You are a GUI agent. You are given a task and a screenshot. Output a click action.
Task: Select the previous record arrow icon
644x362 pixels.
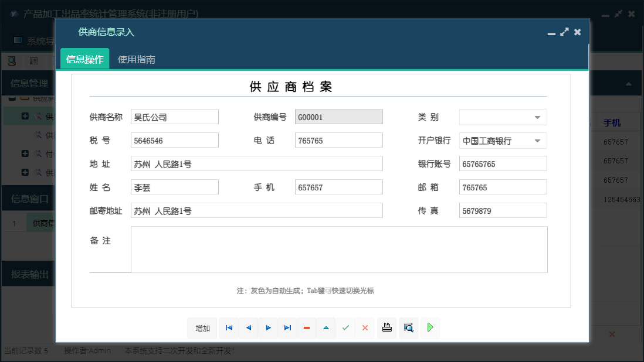tap(248, 328)
